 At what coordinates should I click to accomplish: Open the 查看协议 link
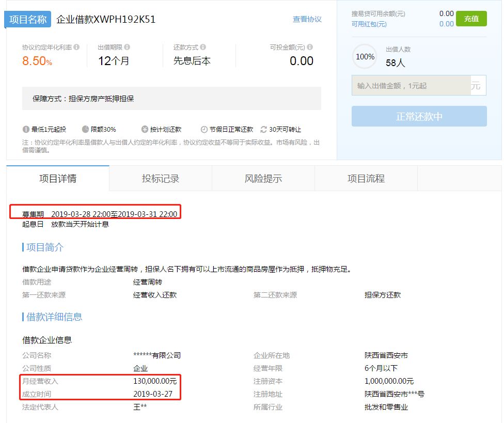tap(307, 19)
